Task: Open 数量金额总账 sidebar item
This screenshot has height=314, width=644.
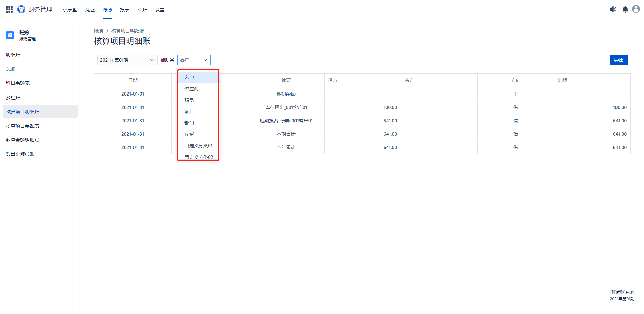Action: (20, 154)
